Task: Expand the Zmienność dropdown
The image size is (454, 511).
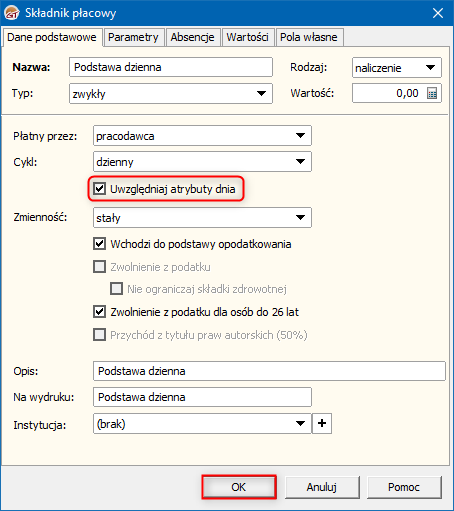Action: pos(300,218)
